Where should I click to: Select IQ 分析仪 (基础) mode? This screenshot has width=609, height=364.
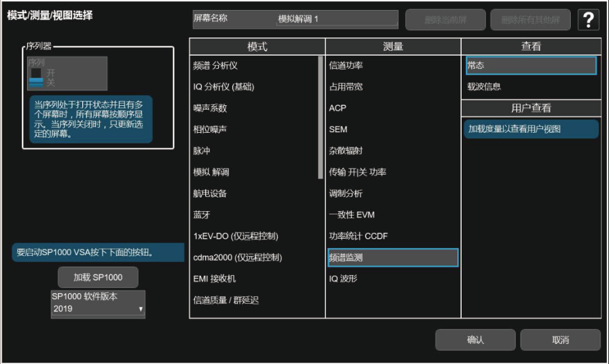224,86
